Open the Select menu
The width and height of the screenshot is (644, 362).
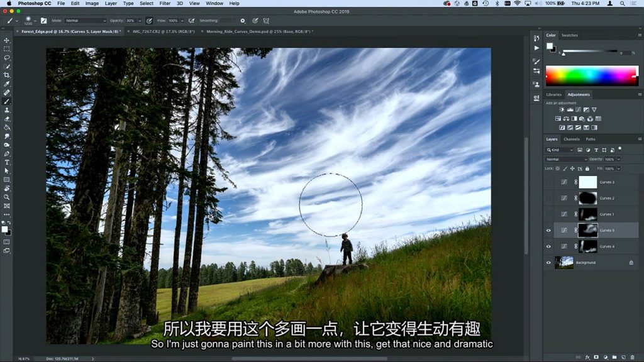[x=146, y=3]
